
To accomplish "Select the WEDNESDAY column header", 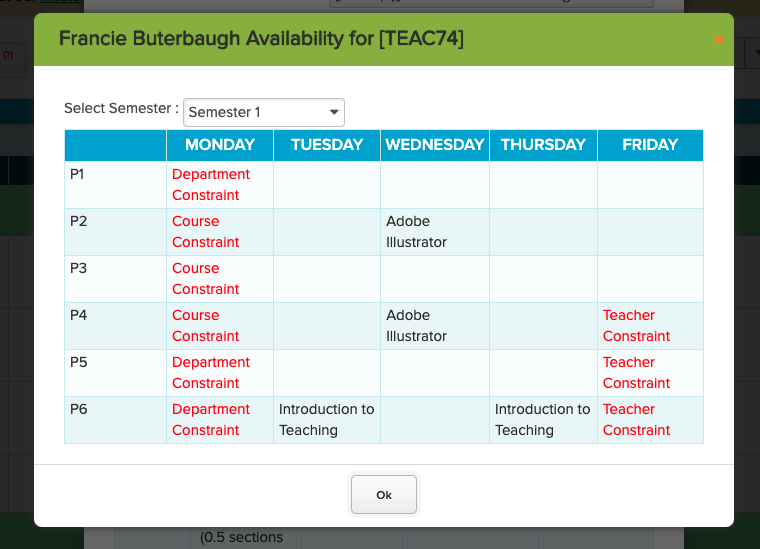I will click(435, 145).
